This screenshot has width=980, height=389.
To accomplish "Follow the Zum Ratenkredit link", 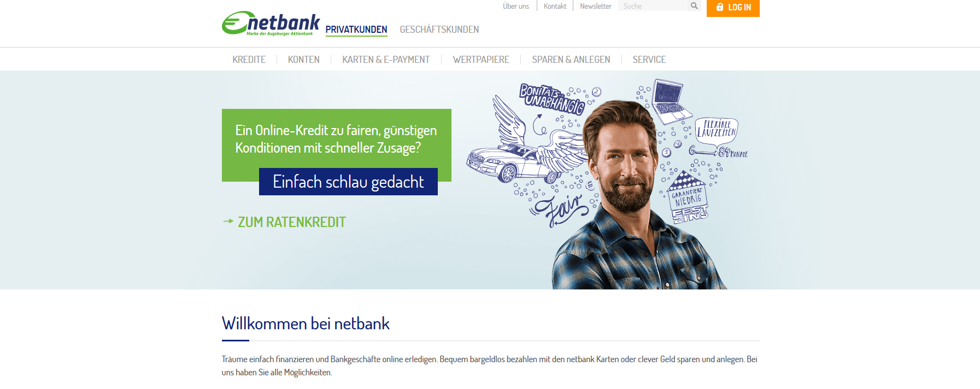I will (292, 222).
